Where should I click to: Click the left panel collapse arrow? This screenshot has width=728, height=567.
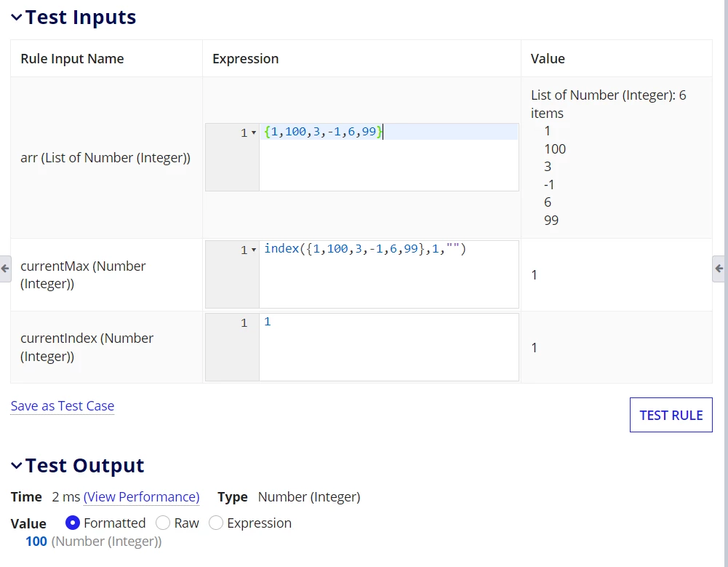tap(5, 269)
